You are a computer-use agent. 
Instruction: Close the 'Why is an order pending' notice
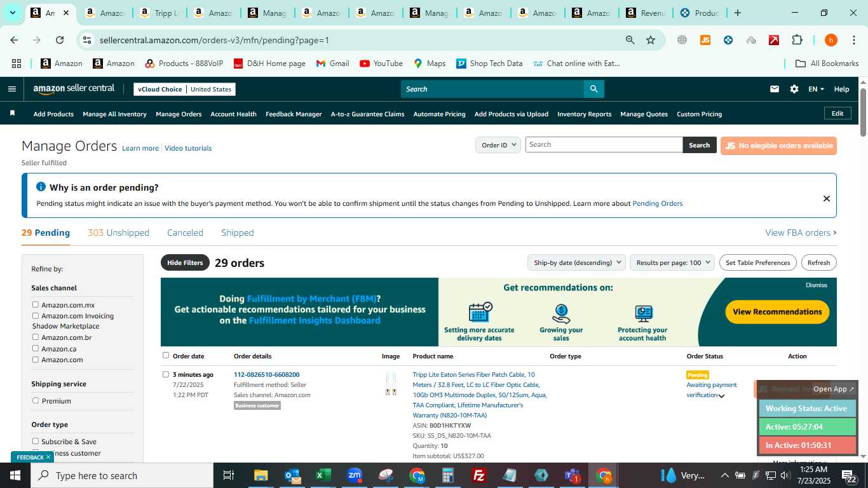point(826,198)
